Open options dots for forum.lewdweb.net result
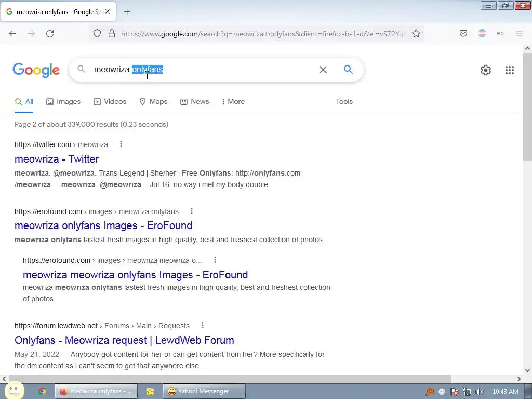Viewport: 532px width, 399px height. click(203, 325)
